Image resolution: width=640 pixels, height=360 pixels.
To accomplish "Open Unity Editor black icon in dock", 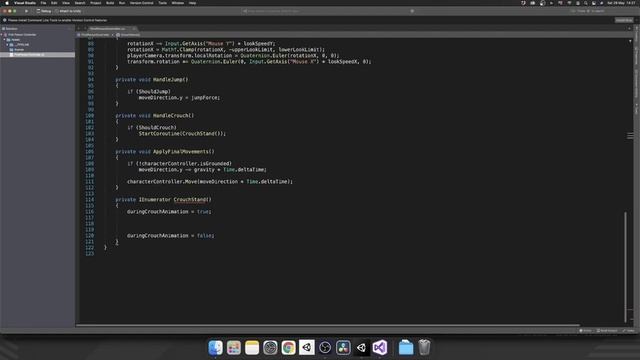I will (x=361, y=348).
